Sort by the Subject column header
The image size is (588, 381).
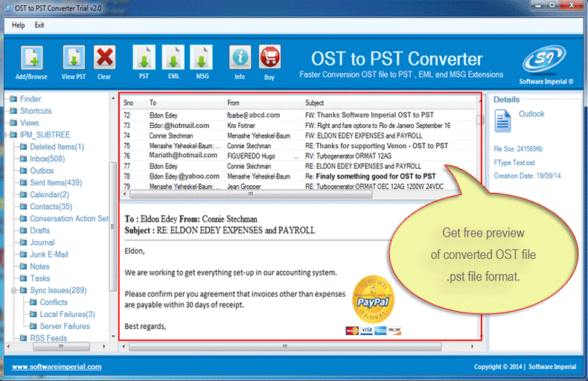pos(315,103)
